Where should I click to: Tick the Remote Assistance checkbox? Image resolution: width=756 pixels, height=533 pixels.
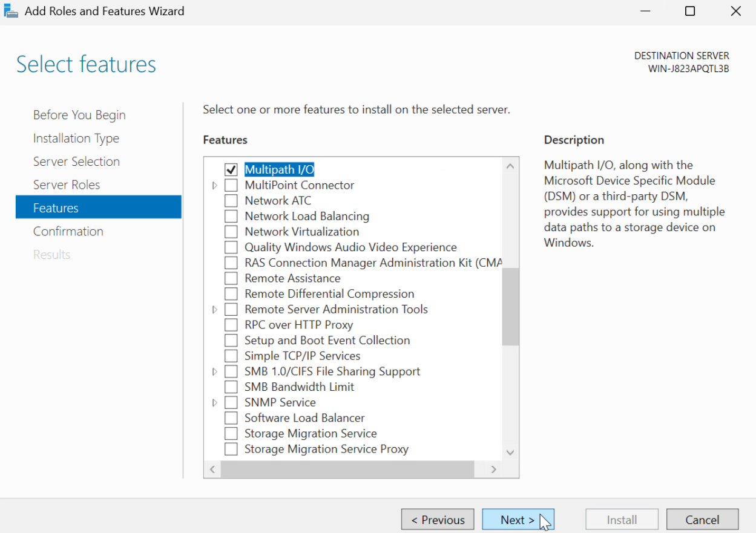[231, 278]
